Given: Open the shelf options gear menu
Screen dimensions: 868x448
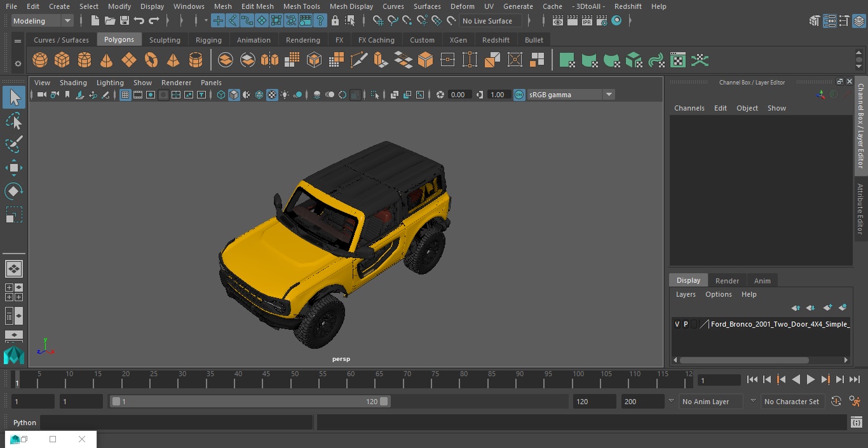Looking at the screenshot, I should [x=18, y=64].
